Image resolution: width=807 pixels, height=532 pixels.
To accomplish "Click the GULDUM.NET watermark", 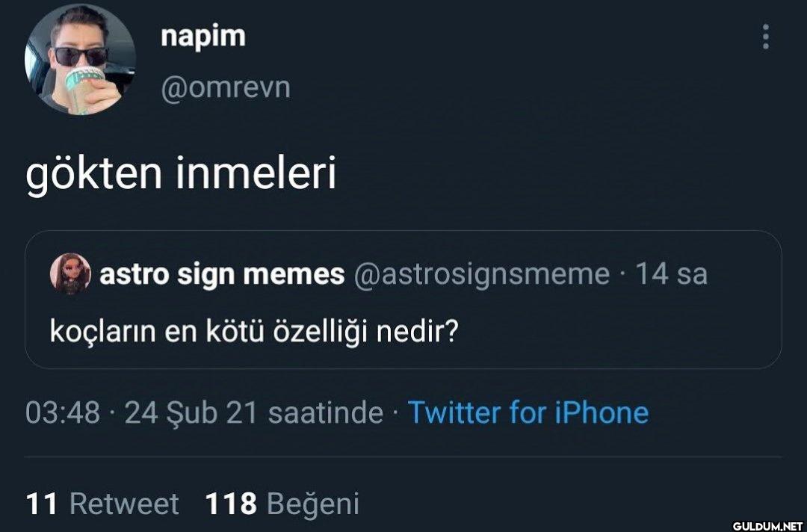I will click(x=766, y=525).
